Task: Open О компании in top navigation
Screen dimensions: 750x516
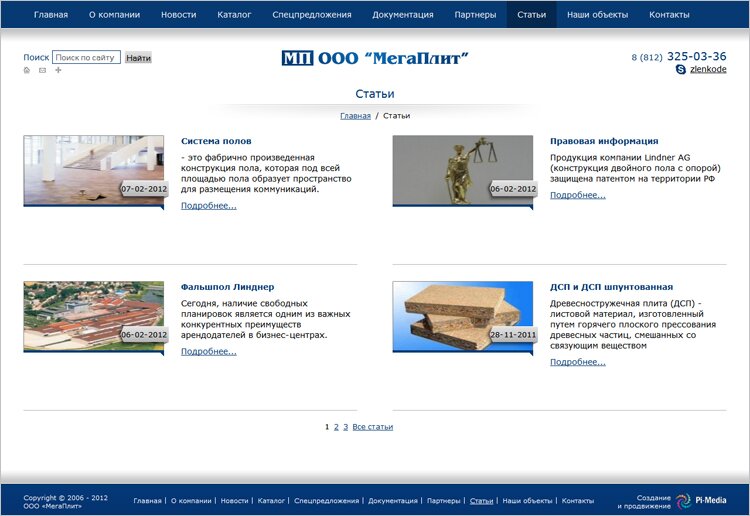Action: [114, 15]
